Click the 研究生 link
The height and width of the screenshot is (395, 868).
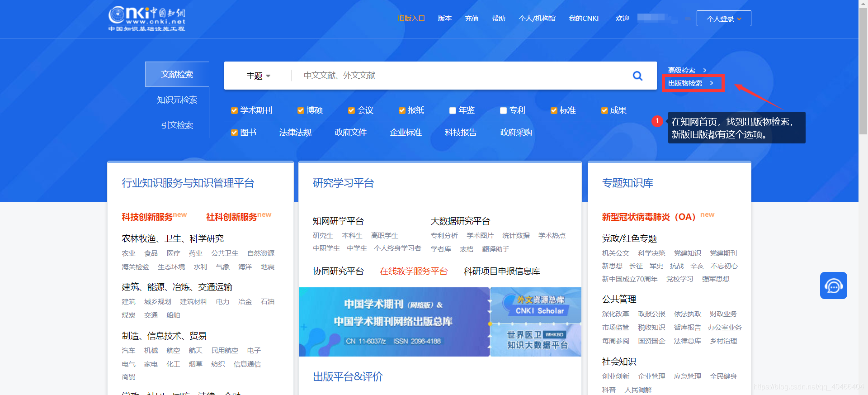coord(323,236)
